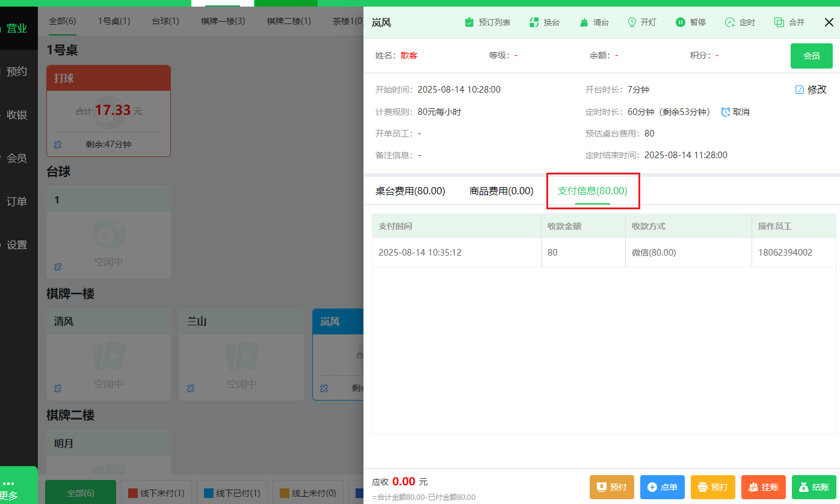The width and height of the screenshot is (840, 504).
Task: Click the red 挂账 credit button
Action: pos(763,488)
